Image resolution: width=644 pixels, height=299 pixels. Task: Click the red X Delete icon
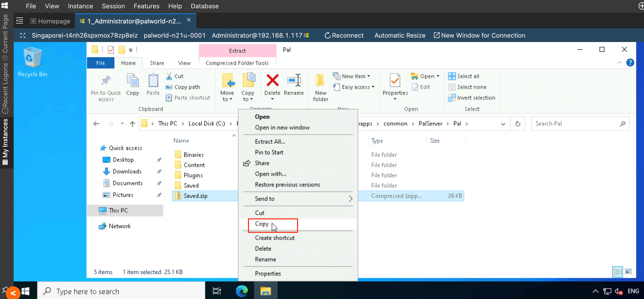272,81
